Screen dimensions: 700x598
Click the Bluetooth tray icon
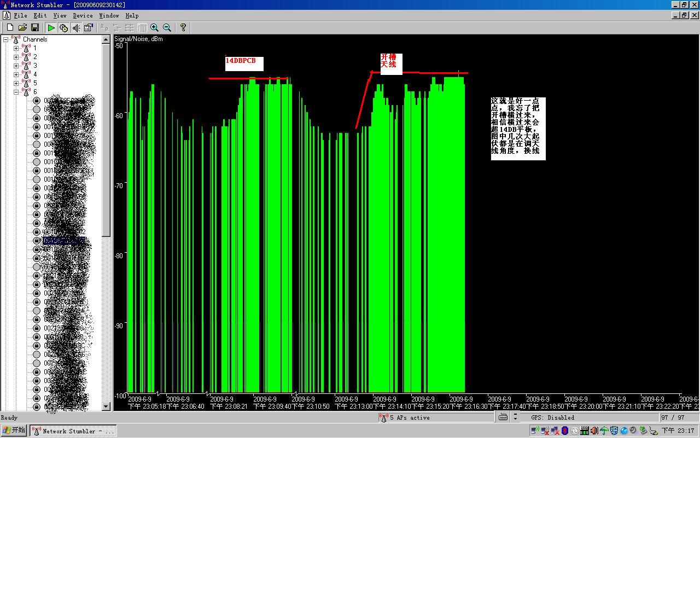565,431
